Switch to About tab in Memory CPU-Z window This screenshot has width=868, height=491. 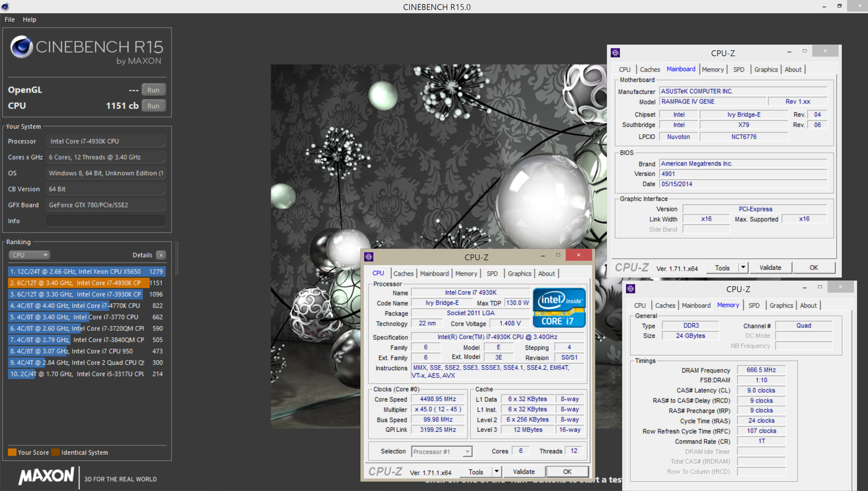point(808,306)
